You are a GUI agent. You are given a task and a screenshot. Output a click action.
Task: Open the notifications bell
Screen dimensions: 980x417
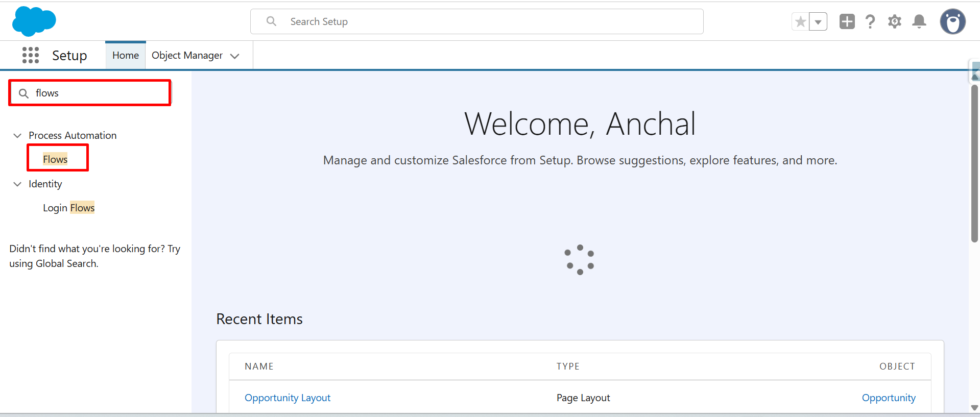(x=919, y=21)
